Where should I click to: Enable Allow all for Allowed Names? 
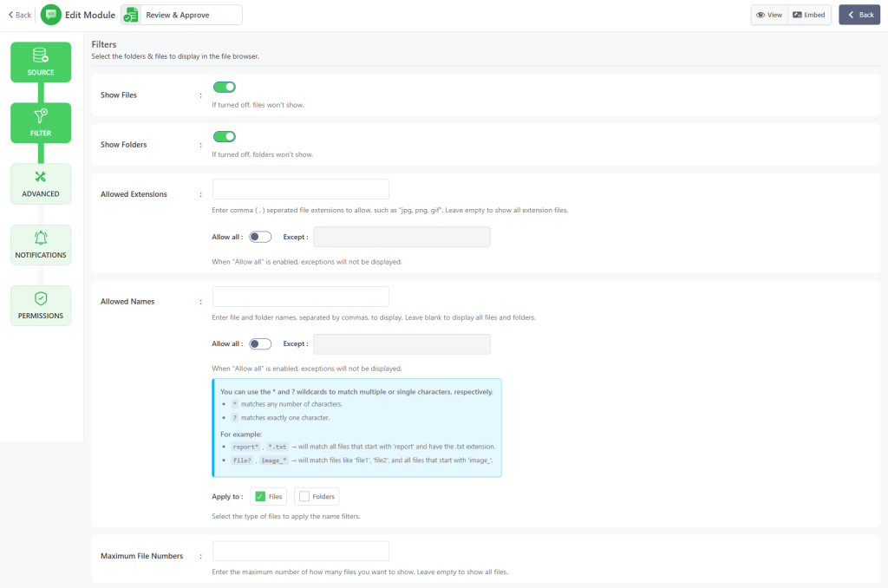[260, 343]
